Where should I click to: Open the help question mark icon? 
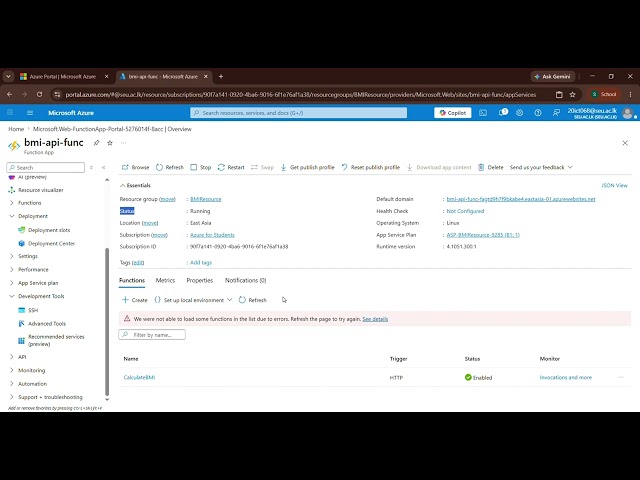[538, 113]
